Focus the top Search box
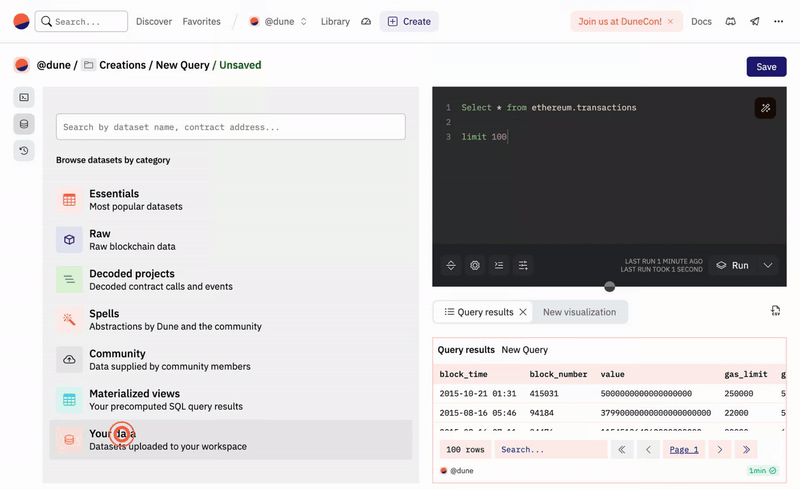Image resolution: width=800 pixels, height=489 pixels. click(x=81, y=21)
